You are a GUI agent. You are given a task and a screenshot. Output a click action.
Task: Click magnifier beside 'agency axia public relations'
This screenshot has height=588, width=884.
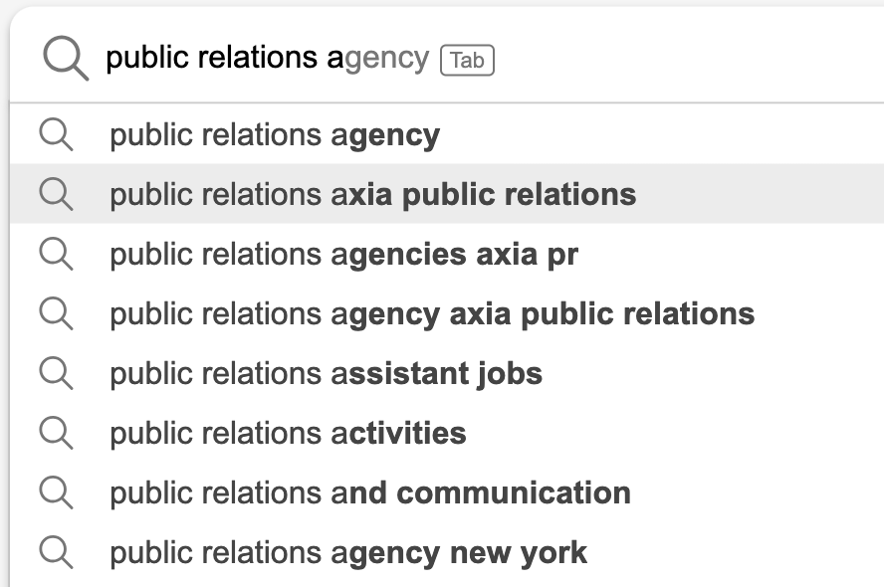56,313
